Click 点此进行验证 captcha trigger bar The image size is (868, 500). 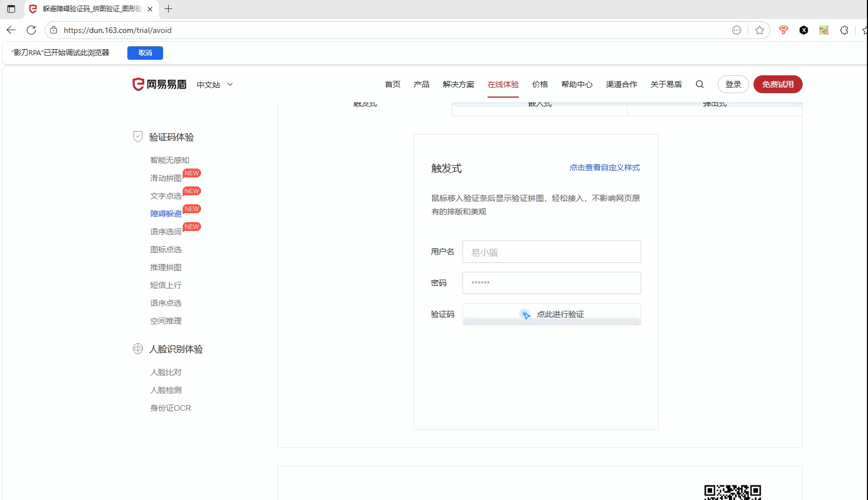551,314
